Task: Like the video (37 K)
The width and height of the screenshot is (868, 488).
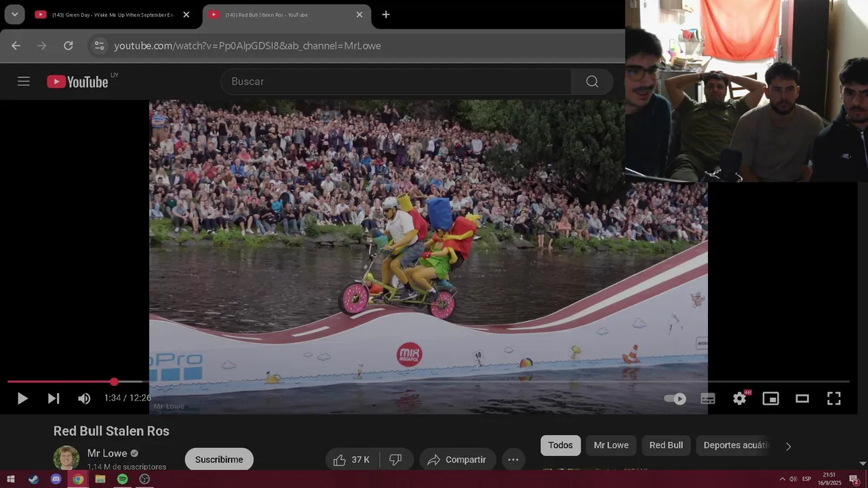Action: [x=352, y=460]
